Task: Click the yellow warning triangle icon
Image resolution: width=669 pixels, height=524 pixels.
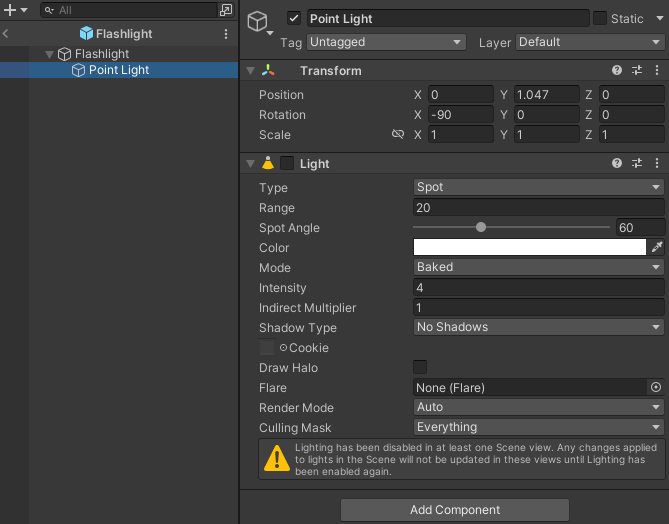Action: 277,458
